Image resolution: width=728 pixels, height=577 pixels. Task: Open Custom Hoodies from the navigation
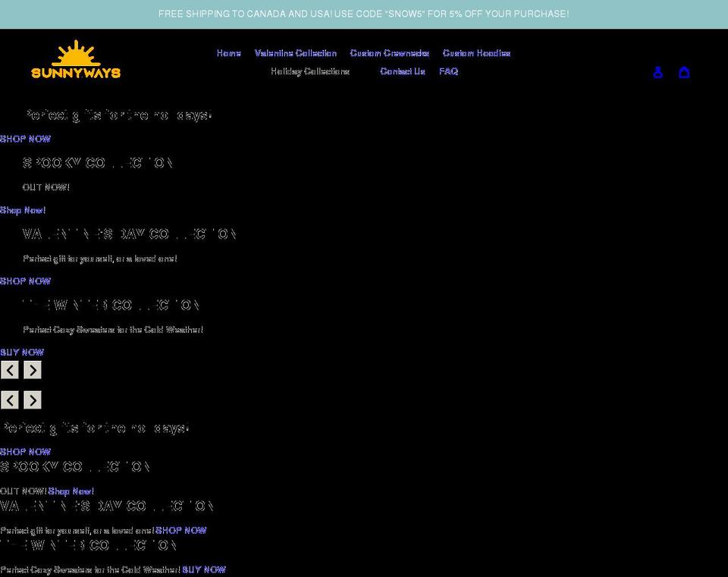coord(476,53)
